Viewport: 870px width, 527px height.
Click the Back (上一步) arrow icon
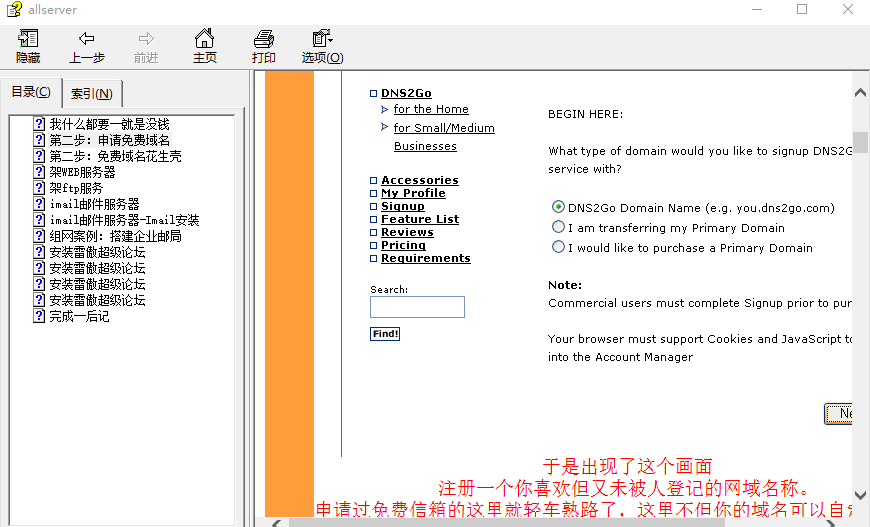[87, 40]
